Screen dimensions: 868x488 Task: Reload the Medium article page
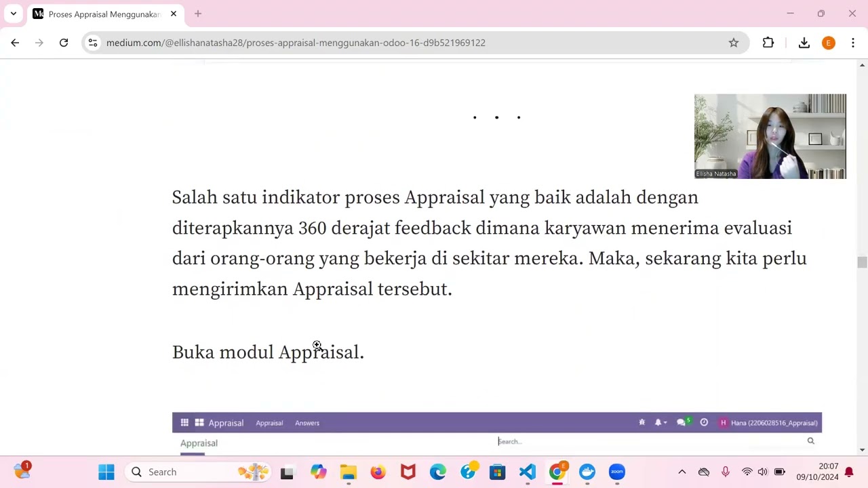tap(64, 43)
